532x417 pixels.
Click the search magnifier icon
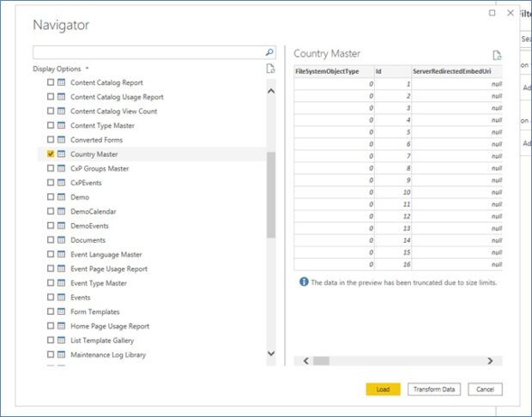click(x=269, y=52)
